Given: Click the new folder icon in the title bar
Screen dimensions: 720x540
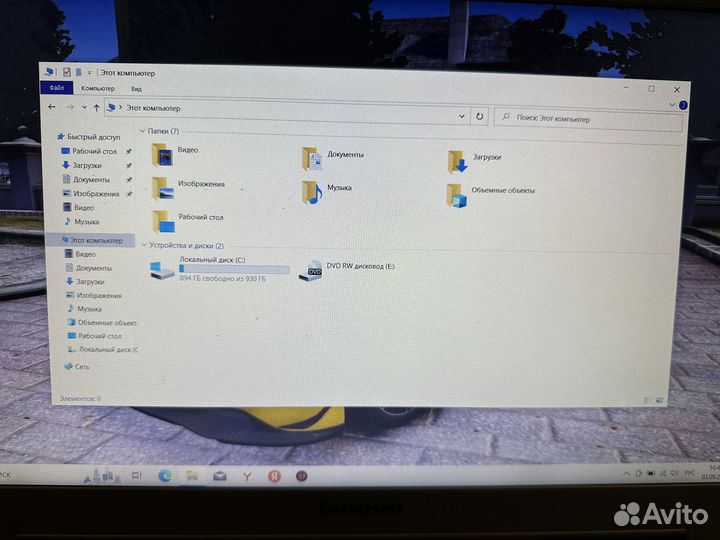Looking at the screenshot, I should (x=79, y=72).
